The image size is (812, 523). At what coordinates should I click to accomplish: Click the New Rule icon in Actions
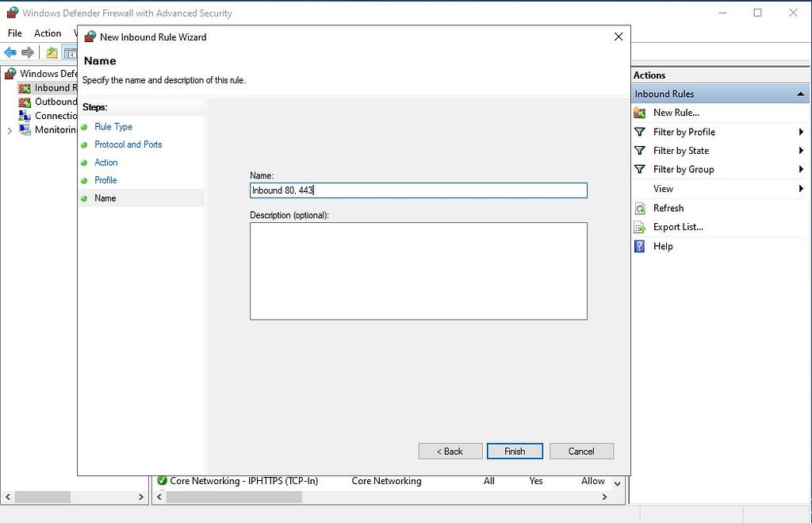(x=640, y=113)
